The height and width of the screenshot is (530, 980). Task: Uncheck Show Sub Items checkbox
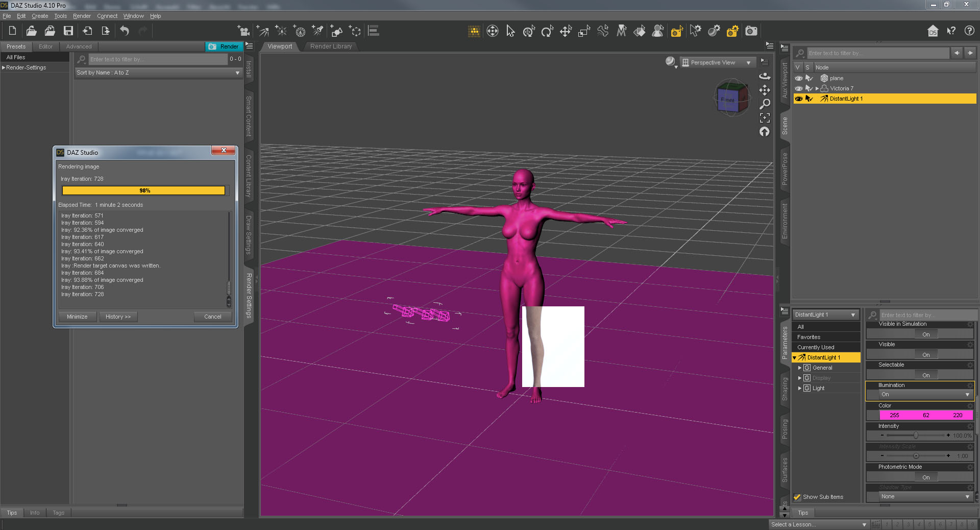(797, 497)
